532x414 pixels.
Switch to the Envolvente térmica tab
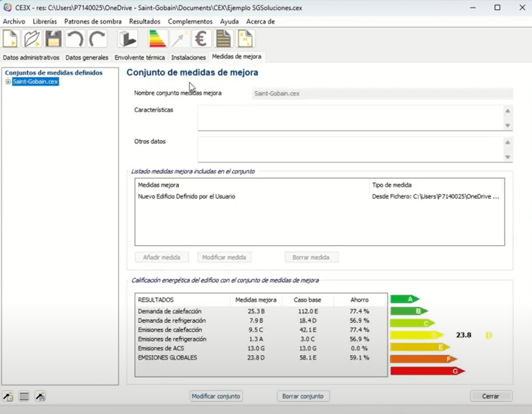[139, 58]
